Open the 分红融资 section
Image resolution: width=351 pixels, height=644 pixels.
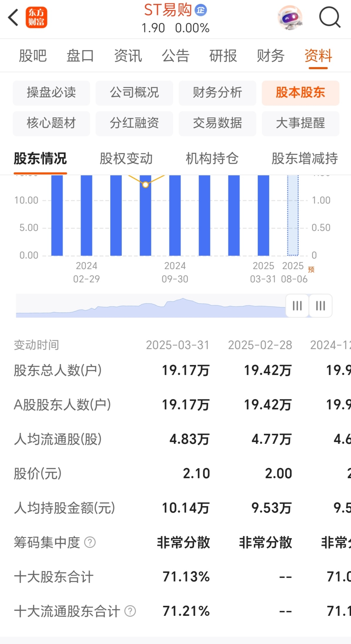pos(135,123)
